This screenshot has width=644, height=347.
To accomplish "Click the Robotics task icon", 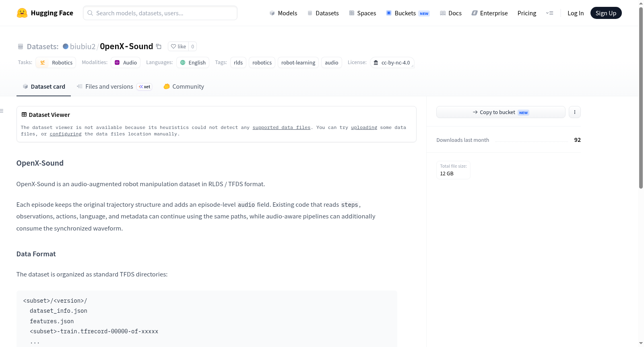I will click(43, 62).
